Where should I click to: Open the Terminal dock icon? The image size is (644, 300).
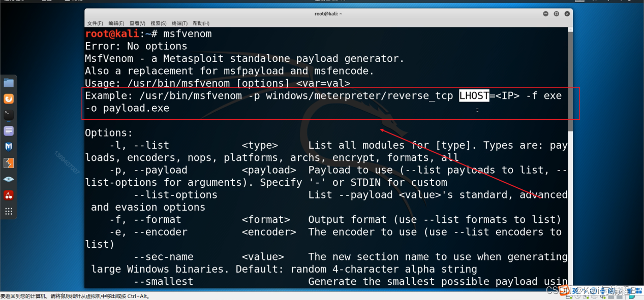9,115
